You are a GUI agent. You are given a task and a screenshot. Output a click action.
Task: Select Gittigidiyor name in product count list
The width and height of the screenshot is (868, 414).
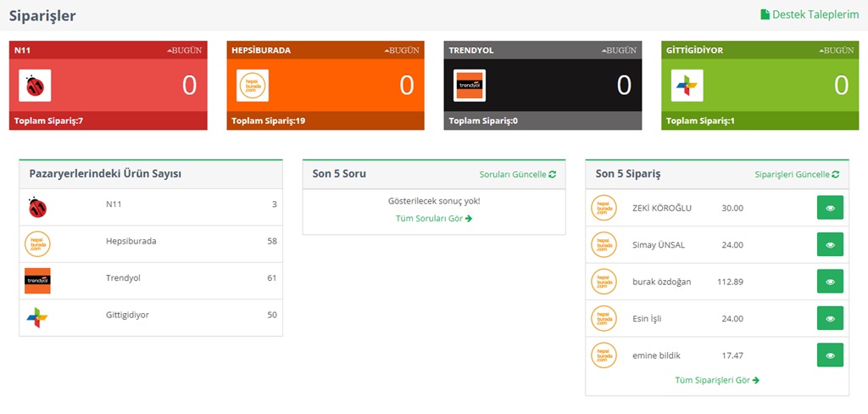tap(127, 315)
